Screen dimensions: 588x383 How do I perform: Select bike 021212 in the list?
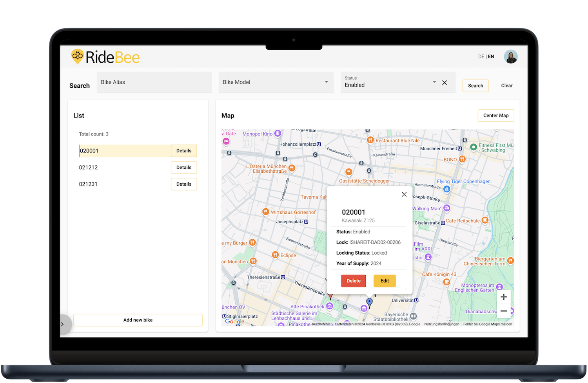[89, 168]
